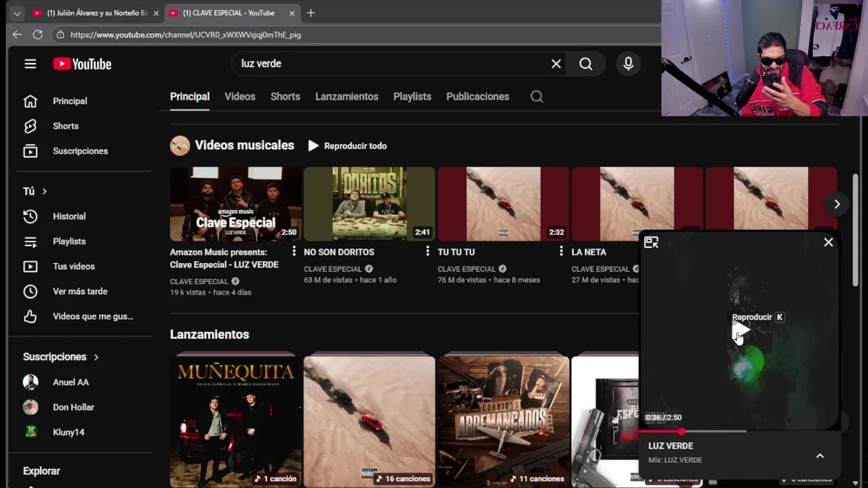Screen dimensions: 868x488
Task: Expand the miniplayer to full watch page
Action: 651,242
